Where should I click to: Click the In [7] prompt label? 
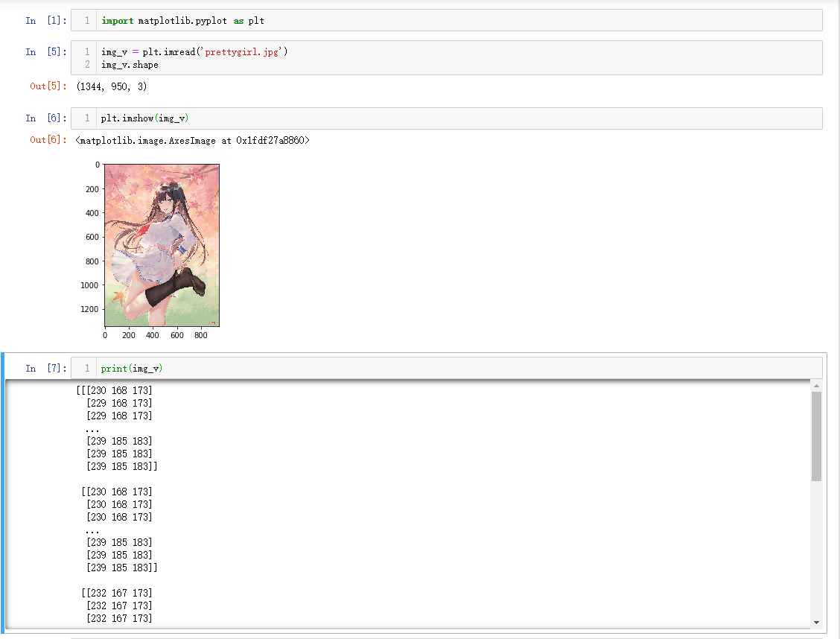coord(45,368)
